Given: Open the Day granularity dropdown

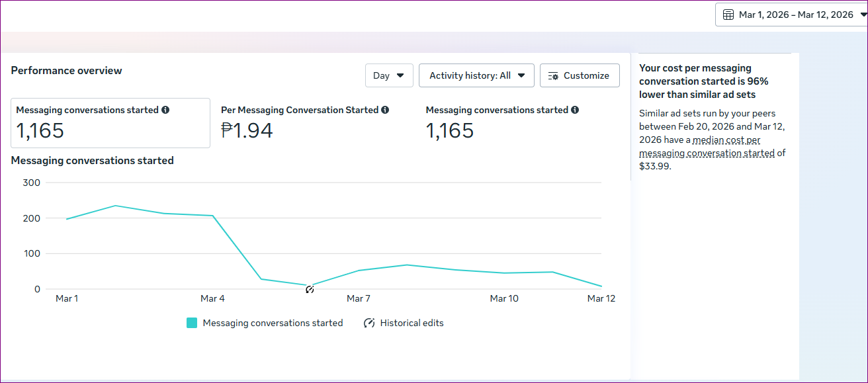Looking at the screenshot, I should [389, 75].
